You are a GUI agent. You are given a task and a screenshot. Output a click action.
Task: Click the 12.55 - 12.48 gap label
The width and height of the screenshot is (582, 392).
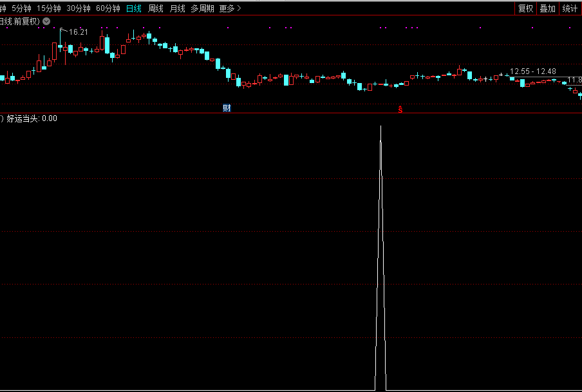pos(532,71)
